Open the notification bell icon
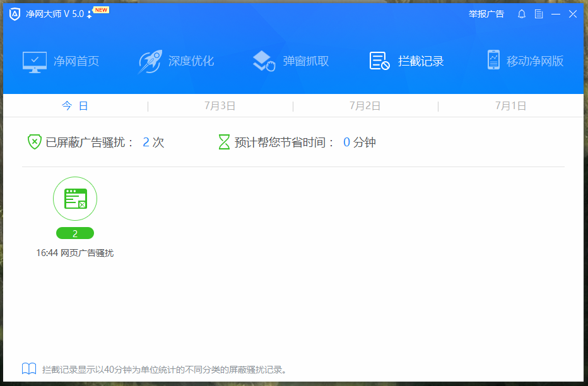 (x=521, y=15)
